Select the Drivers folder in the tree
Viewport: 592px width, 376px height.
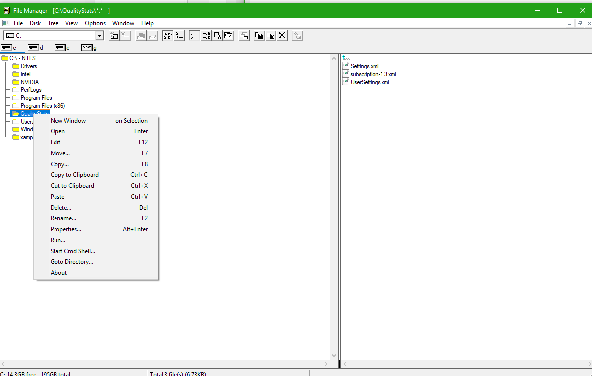coord(25,66)
